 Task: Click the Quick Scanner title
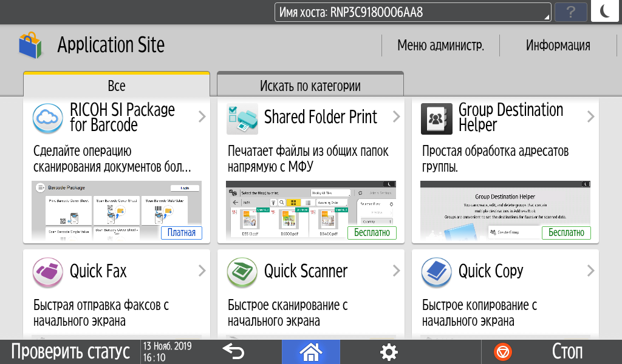pyautogui.click(x=306, y=271)
